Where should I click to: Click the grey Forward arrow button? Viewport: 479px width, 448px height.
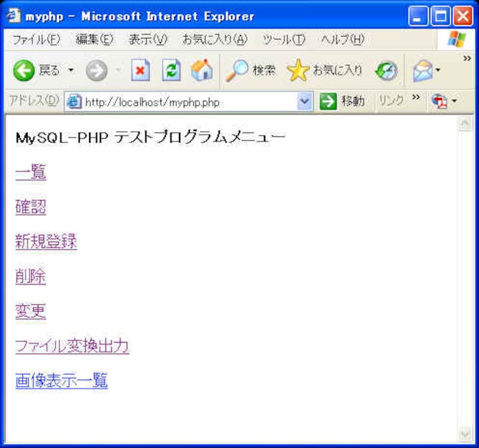(x=96, y=71)
